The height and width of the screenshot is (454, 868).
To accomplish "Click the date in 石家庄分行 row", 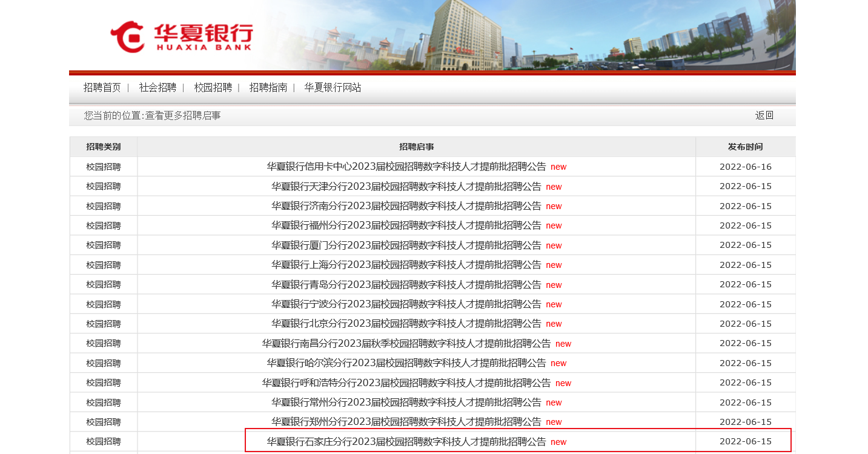I will [746, 441].
